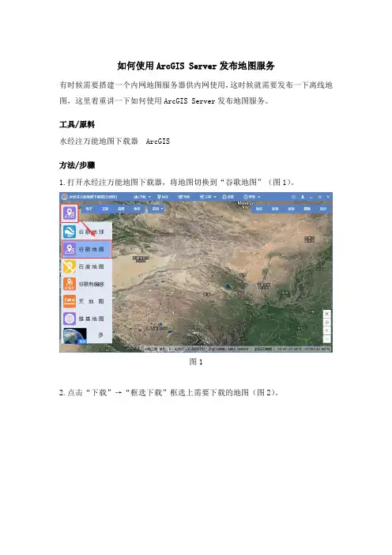Click the 工具/原料 heading
392x555 pixels.
(77, 125)
